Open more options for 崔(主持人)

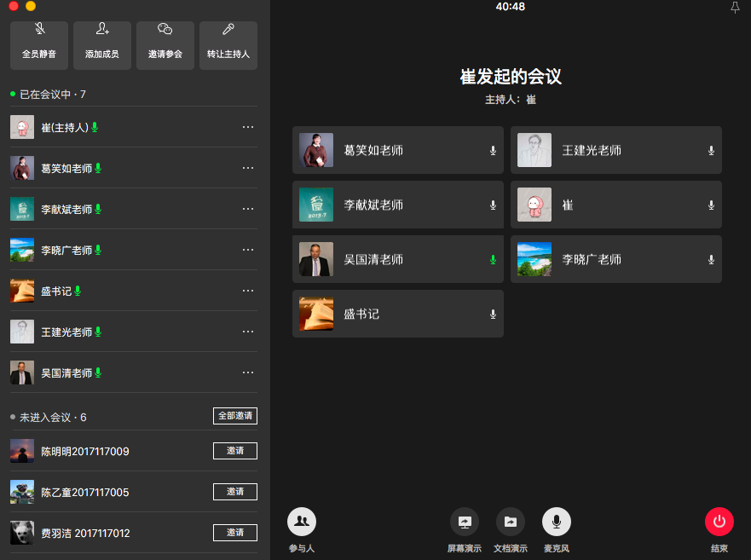(x=248, y=127)
